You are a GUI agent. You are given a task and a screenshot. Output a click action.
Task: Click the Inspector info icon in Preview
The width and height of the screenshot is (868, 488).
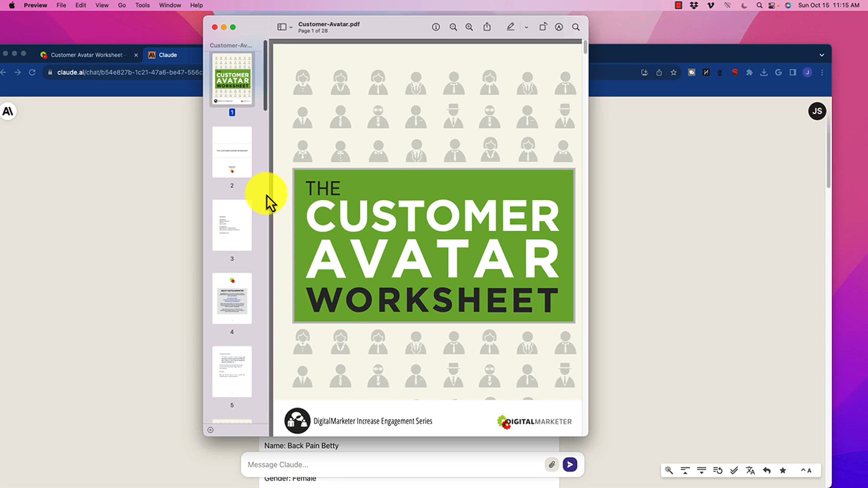[436, 27]
